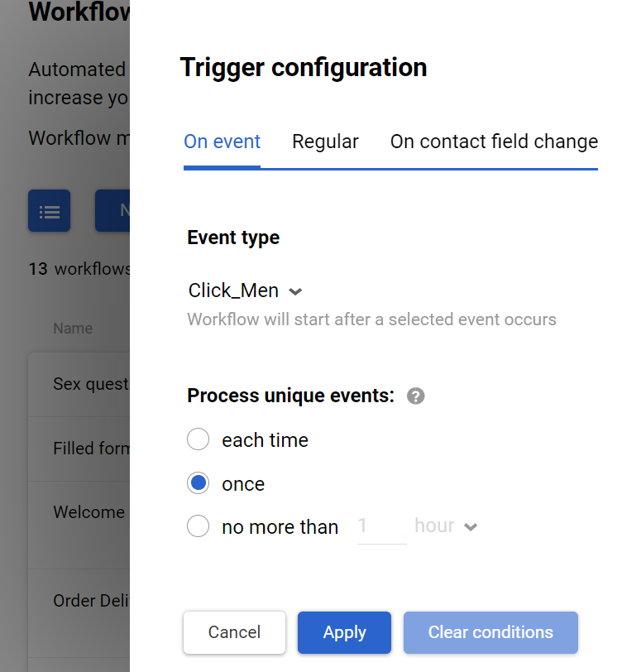641x672 pixels.
Task: Click the chevron arrow next to Click_Men
Action: point(296,291)
